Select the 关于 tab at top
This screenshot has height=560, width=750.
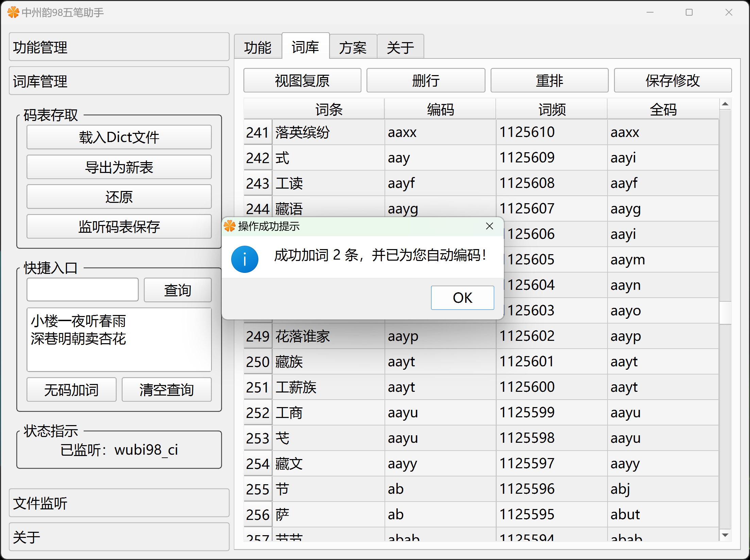[x=400, y=47]
